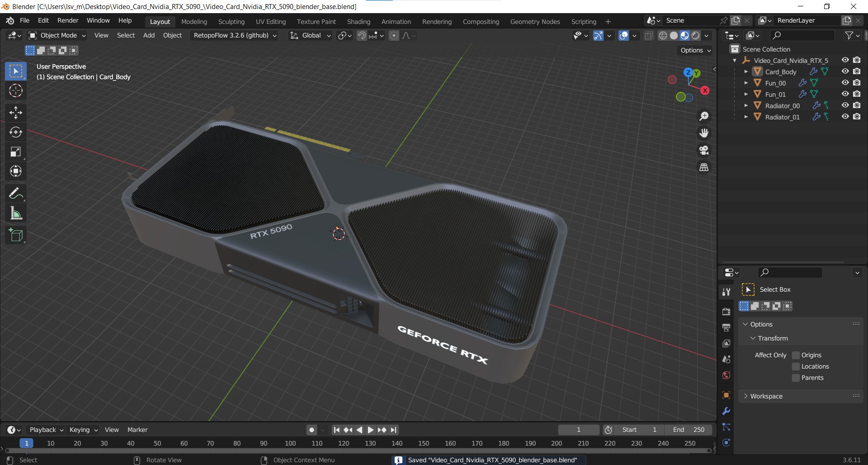Open Global transform orientation dropdown
868x465 pixels.
pyautogui.click(x=311, y=35)
